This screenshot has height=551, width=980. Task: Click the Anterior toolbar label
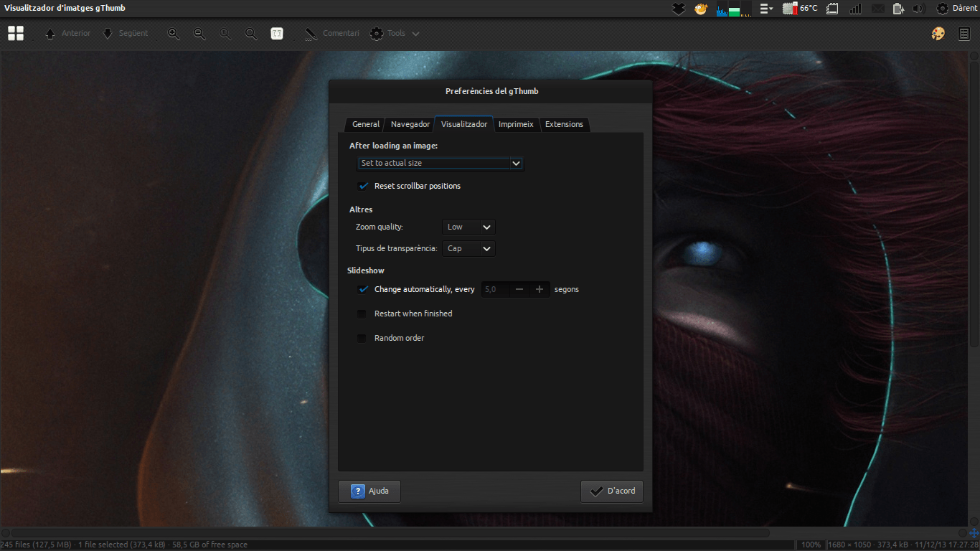(76, 33)
